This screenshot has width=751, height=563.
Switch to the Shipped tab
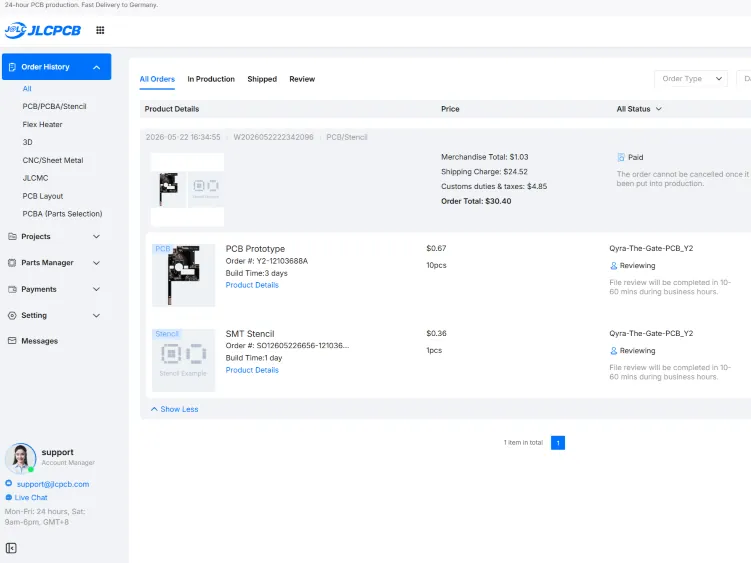point(262,79)
